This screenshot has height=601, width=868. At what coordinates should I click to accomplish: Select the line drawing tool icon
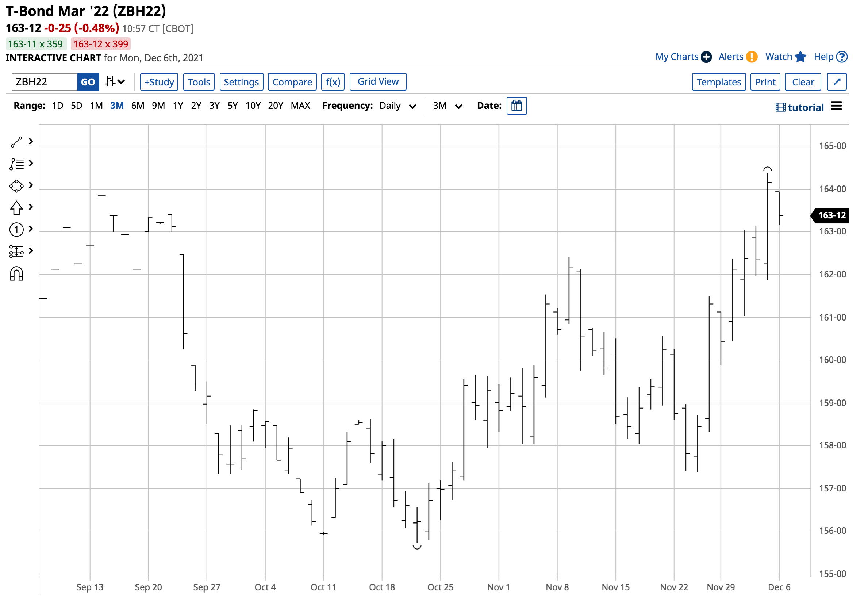tap(16, 142)
